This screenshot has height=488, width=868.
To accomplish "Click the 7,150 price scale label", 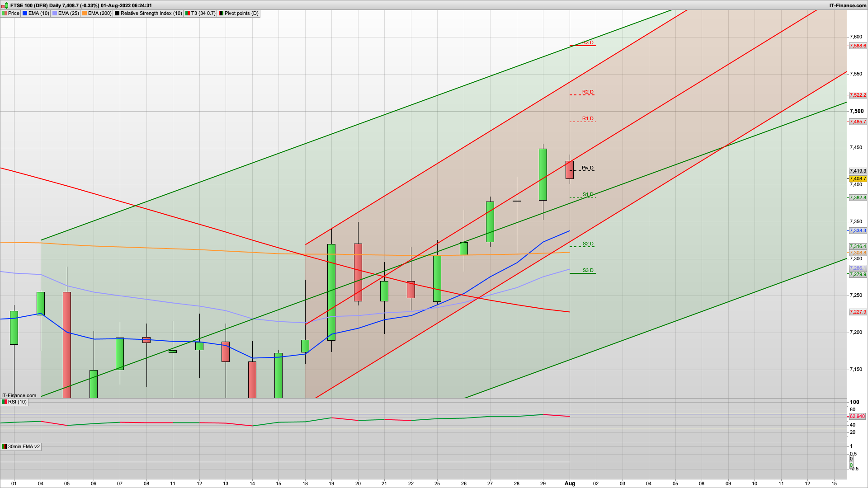I will (856, 369).
